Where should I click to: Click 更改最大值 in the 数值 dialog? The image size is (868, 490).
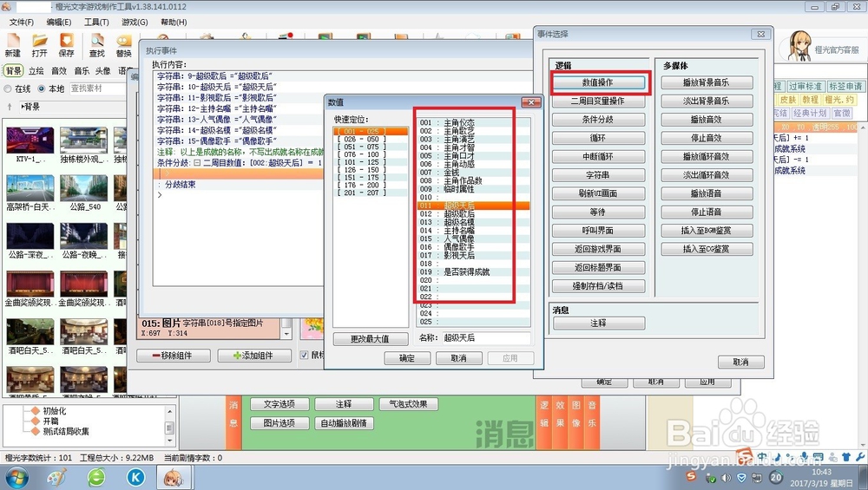pyautogui.click(x=371, y=338)
